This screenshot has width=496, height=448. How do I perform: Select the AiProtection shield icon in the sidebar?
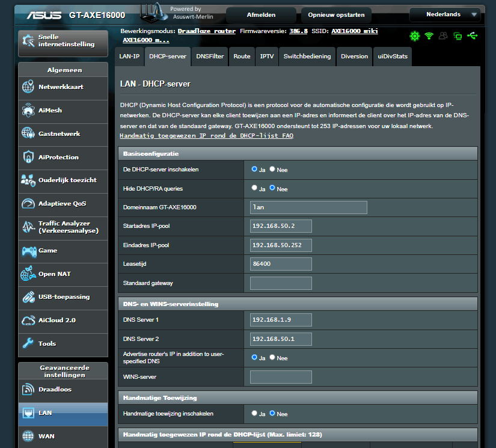[x=28, y=156]
